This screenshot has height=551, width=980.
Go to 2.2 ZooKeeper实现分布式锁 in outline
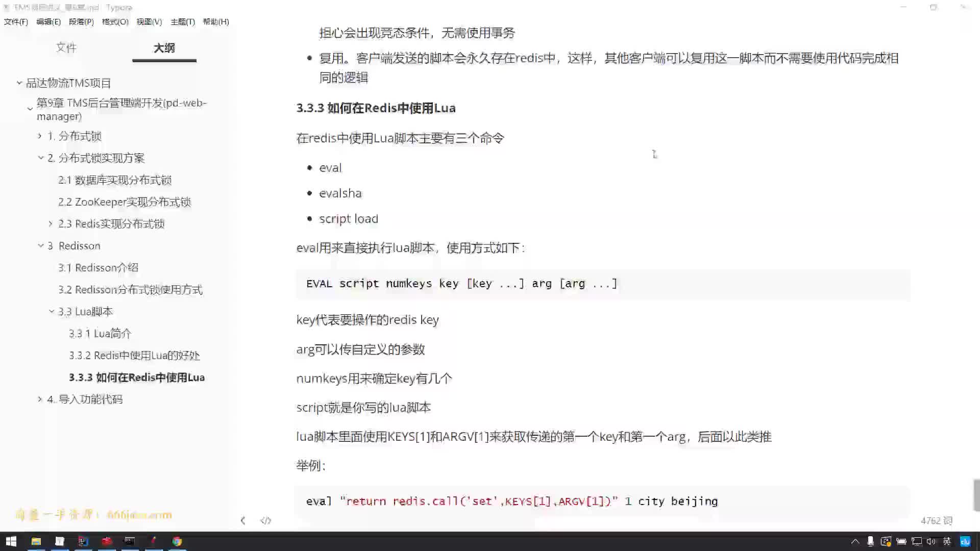[125, 202]
